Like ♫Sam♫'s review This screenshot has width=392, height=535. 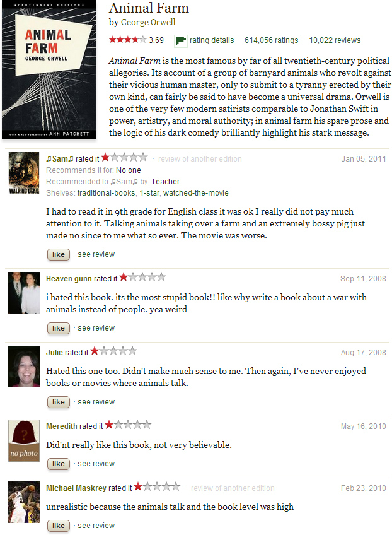(x=59, y=254)
